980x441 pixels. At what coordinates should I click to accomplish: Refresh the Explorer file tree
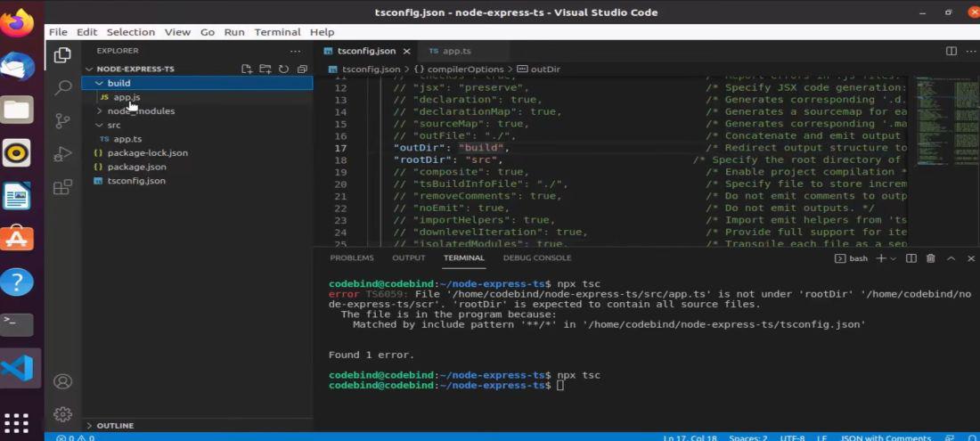click(283, 69)
